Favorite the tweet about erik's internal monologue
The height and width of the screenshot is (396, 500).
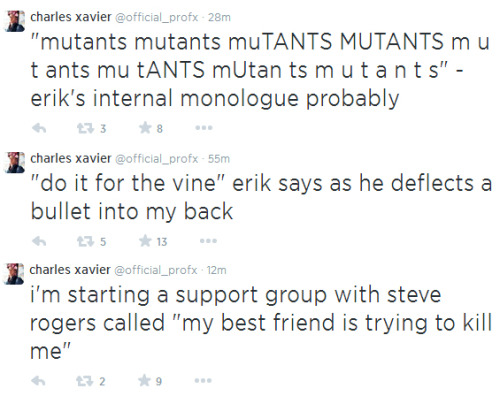(145, 128)
